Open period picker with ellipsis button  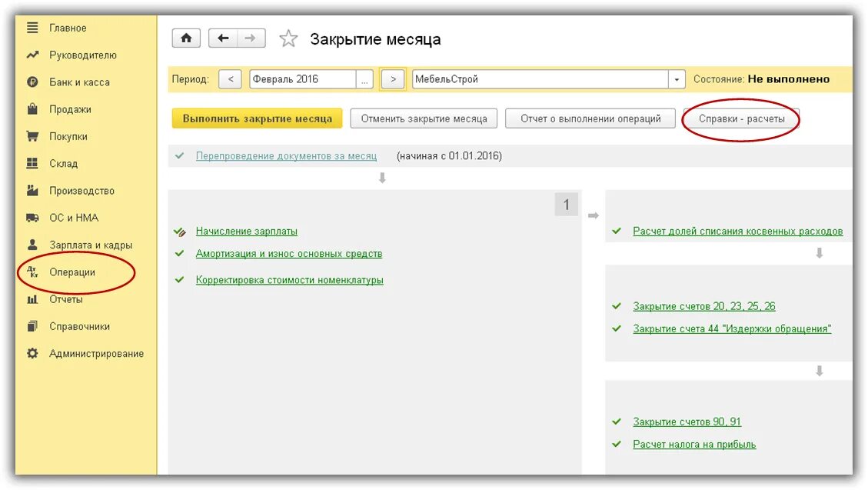pyautogui.click(x=364, y=80)
